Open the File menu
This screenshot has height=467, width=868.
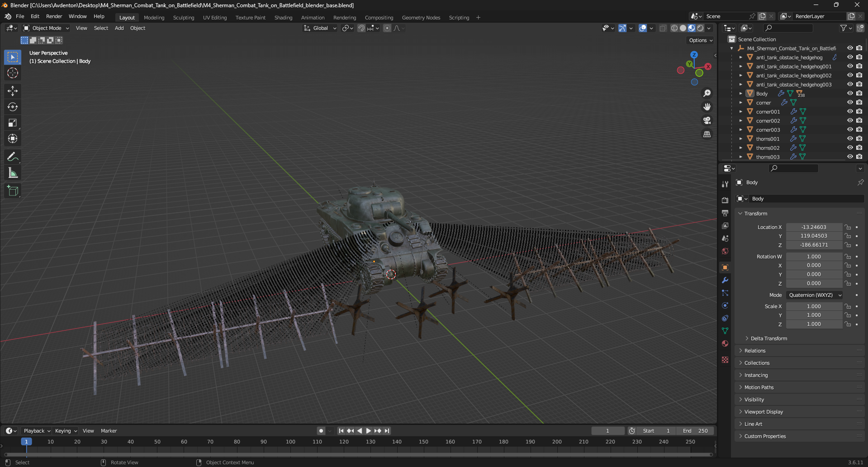[x=20, y=16]
